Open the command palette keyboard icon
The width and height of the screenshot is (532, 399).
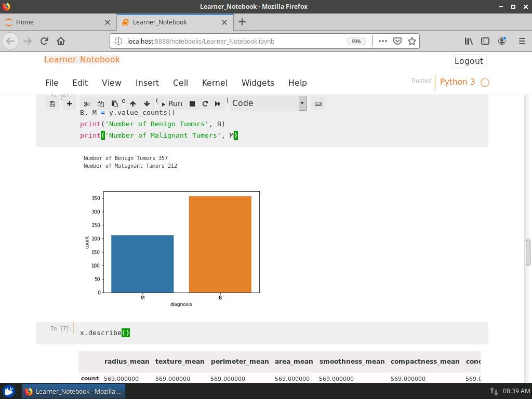click(318, 104)
